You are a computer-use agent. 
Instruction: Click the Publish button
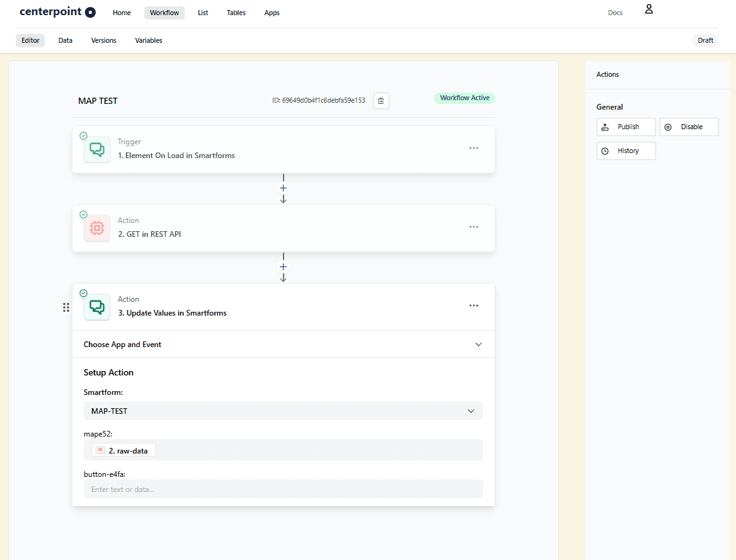tap(626, 127)
